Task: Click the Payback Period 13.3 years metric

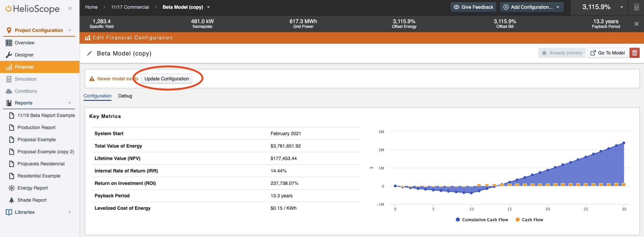Action: pos(606,24)
